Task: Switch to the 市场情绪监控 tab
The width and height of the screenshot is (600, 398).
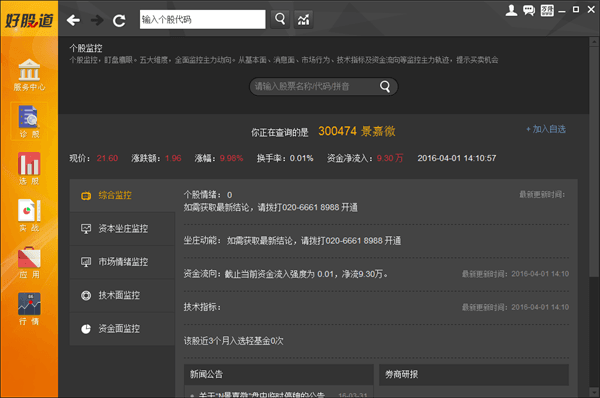Action: [x=122, y=262]
